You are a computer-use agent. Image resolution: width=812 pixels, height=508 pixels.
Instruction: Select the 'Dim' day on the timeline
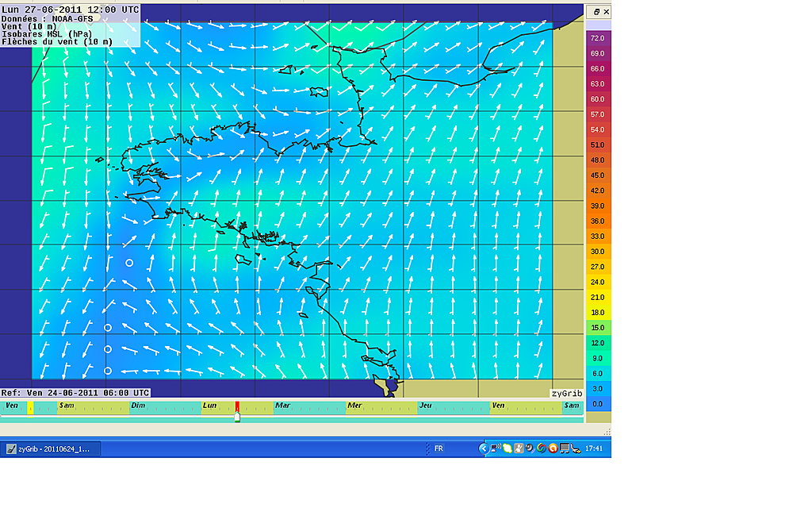[x=138, y=406]
